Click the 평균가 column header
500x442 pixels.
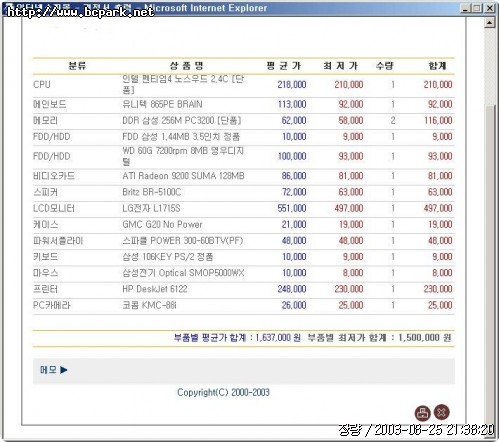pos(284,66)
